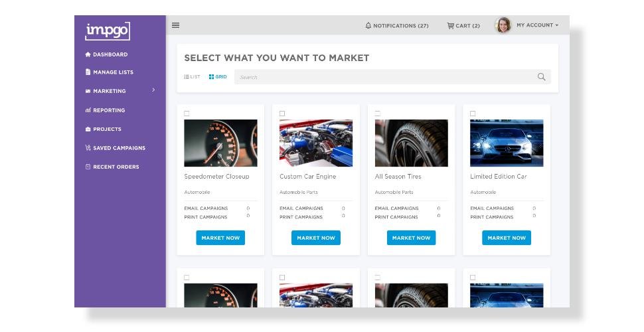The width and height of the screenshot is (644, 332).
Task: Check the Speedometer Closeup checkbox
Action: click(x=187, y=114)
